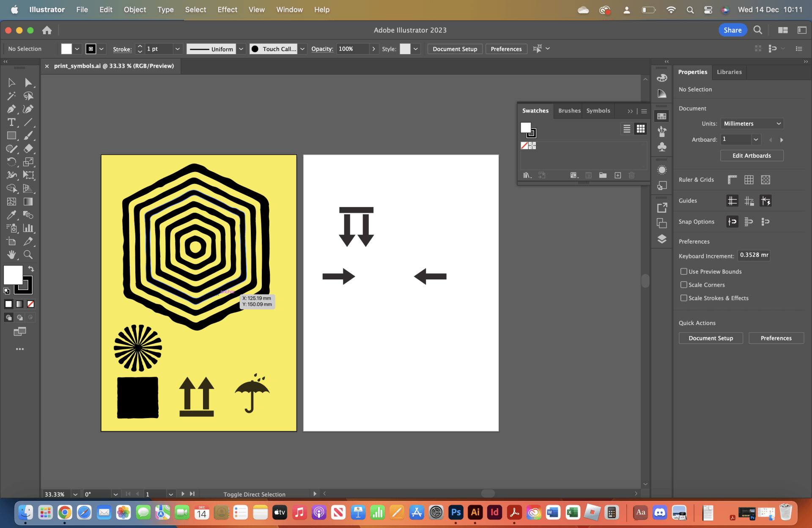
Task: Enable Use Preview Bounds checkbox
Action: coord(683,271)
